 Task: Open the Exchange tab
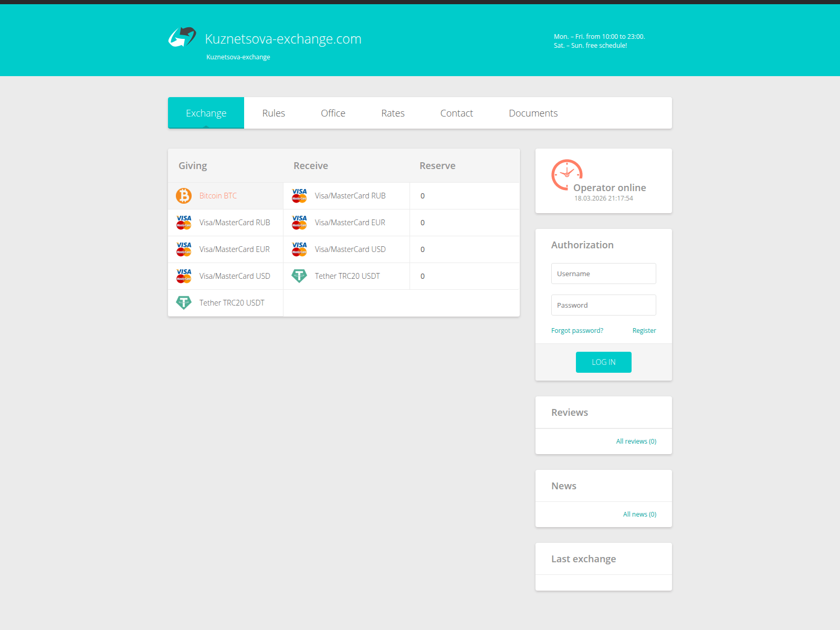pyautogui.click(x=206, y=113)
